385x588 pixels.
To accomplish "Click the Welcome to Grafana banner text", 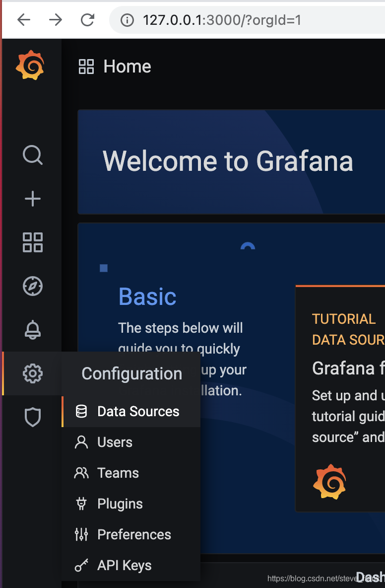I will click(x=228, y=161).
